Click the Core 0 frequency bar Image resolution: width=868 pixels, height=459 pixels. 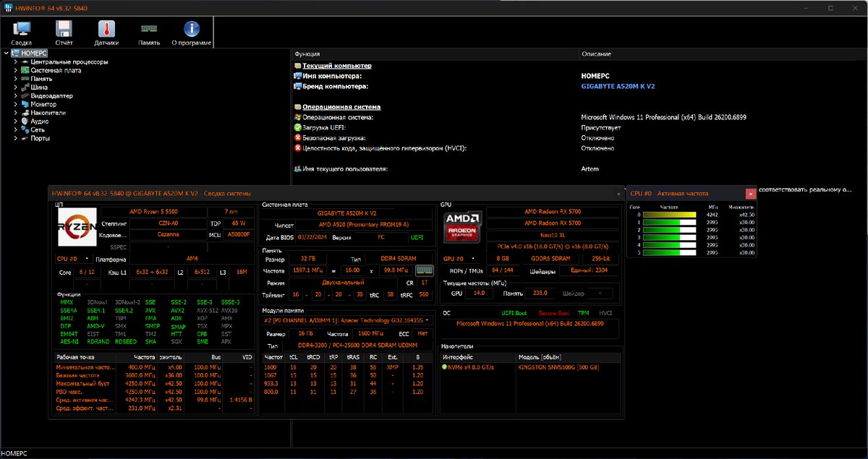(x=669, y=215)
